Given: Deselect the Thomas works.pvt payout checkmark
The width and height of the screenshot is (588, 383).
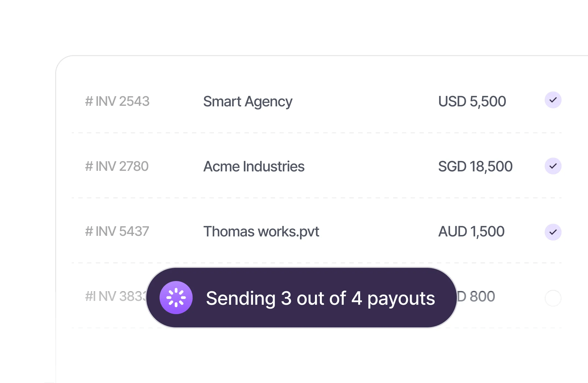Looking at the screenshot, I should (553, 232).
